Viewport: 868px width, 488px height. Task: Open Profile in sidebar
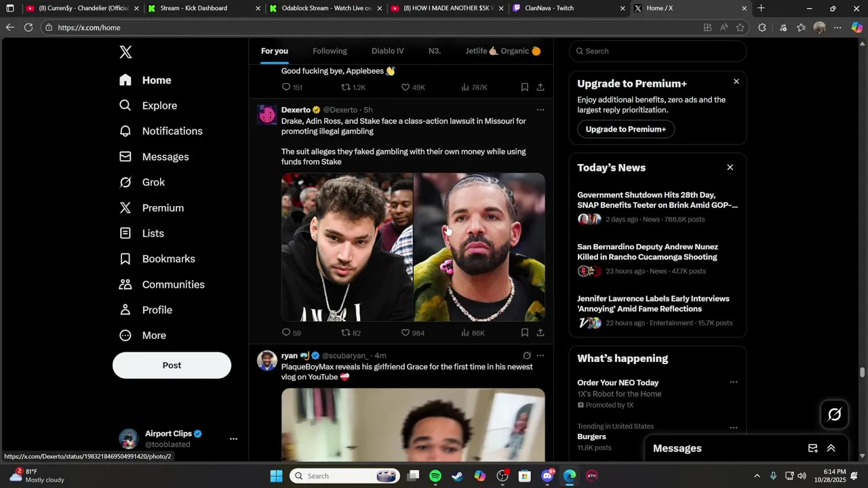[146, 310]
